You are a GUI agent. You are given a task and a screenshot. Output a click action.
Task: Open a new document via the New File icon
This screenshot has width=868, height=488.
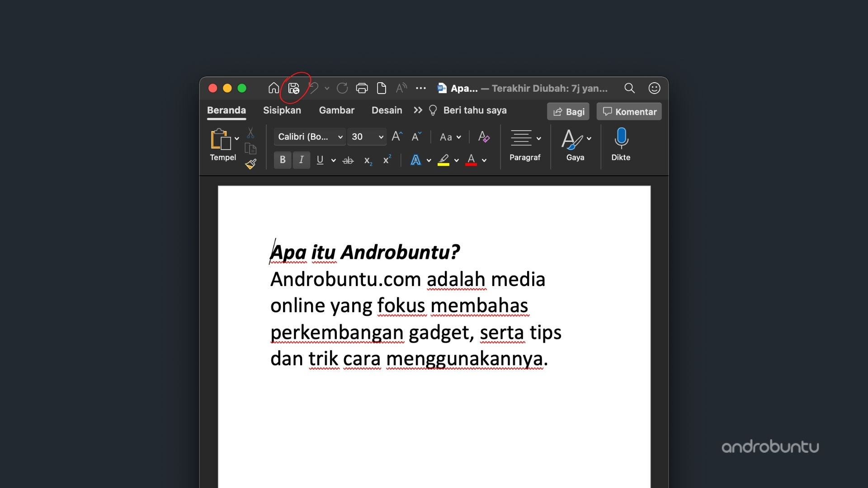pos(382,88)
